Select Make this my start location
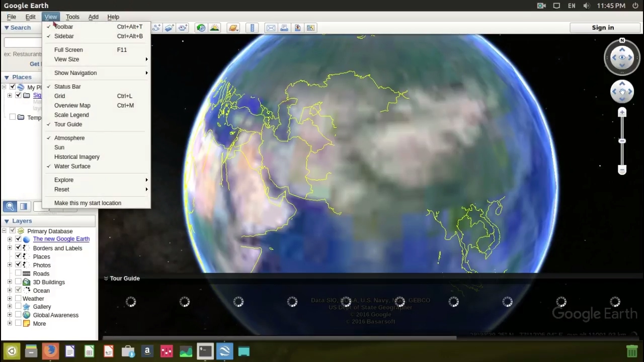 pos(97,203)
